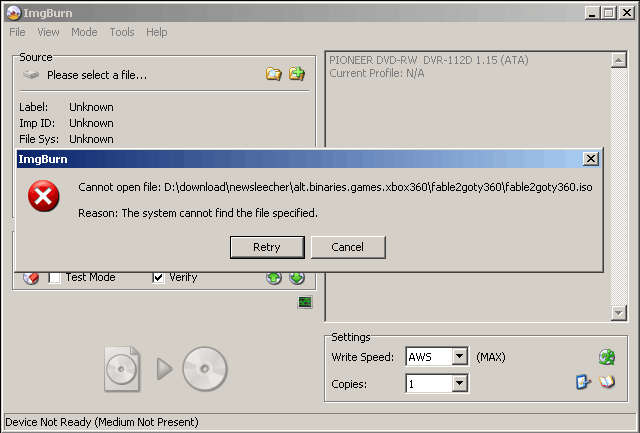Open the Copies dropdown

tap(460, 383)
